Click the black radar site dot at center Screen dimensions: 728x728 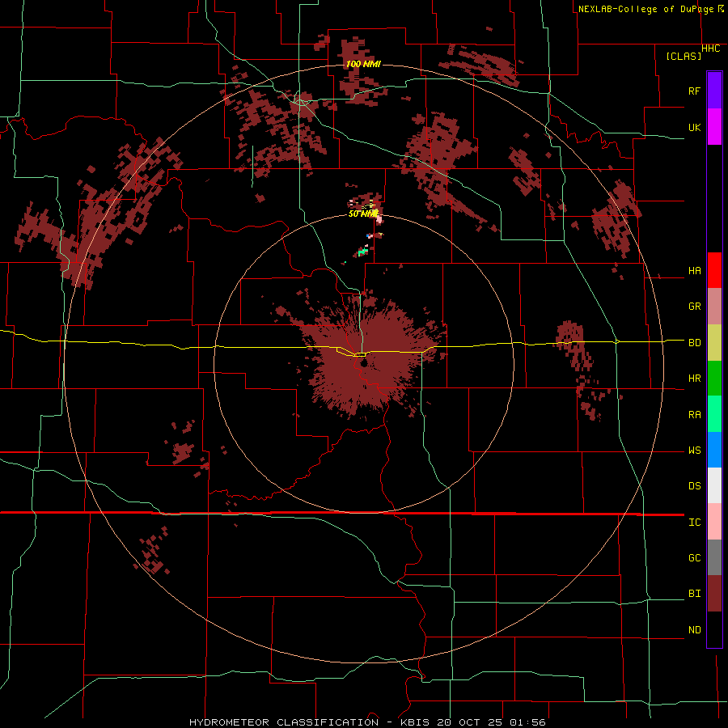(x=363, y=362)
